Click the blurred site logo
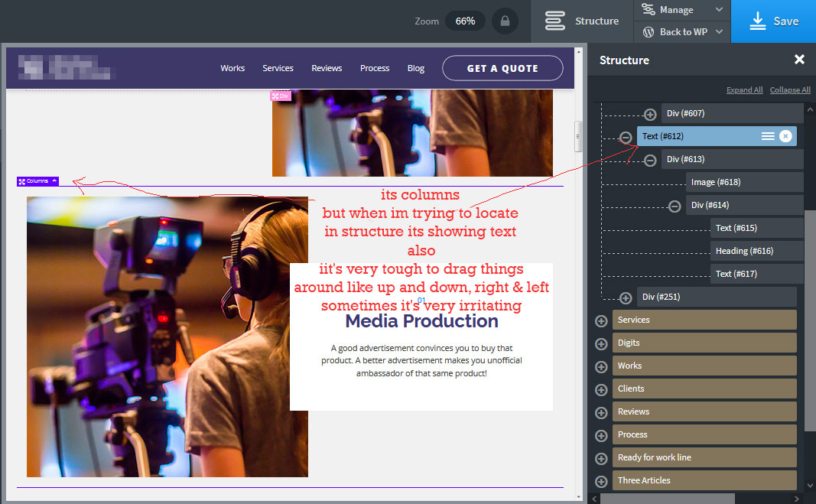 coord(64,67)
